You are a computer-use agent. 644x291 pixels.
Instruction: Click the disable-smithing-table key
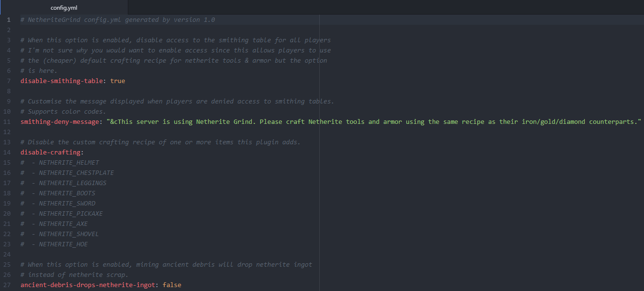62,81
